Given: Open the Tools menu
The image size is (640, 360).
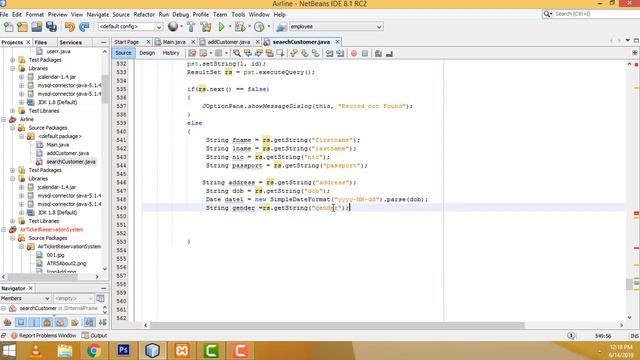Looking at the screenshot, I should pos(238,14).
